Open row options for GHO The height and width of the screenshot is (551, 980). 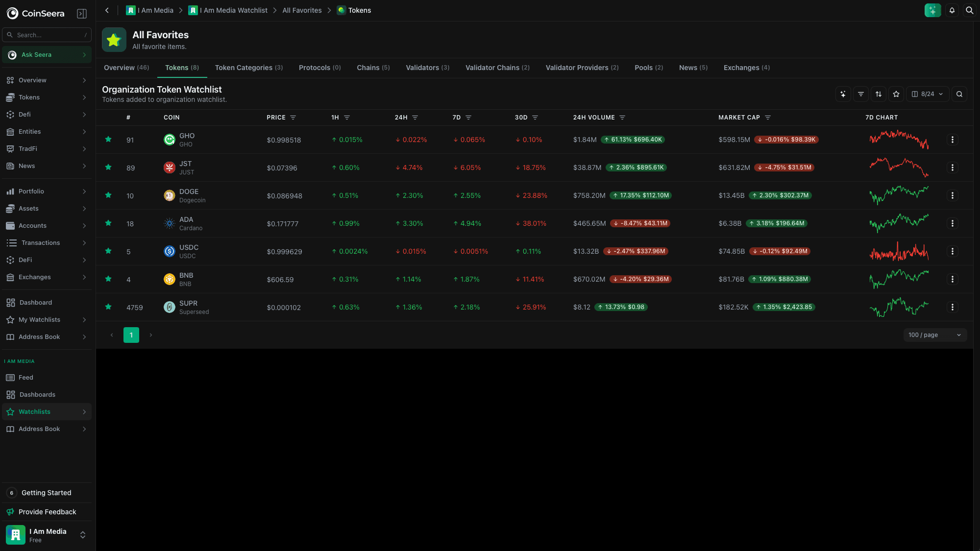click(952, 140)
